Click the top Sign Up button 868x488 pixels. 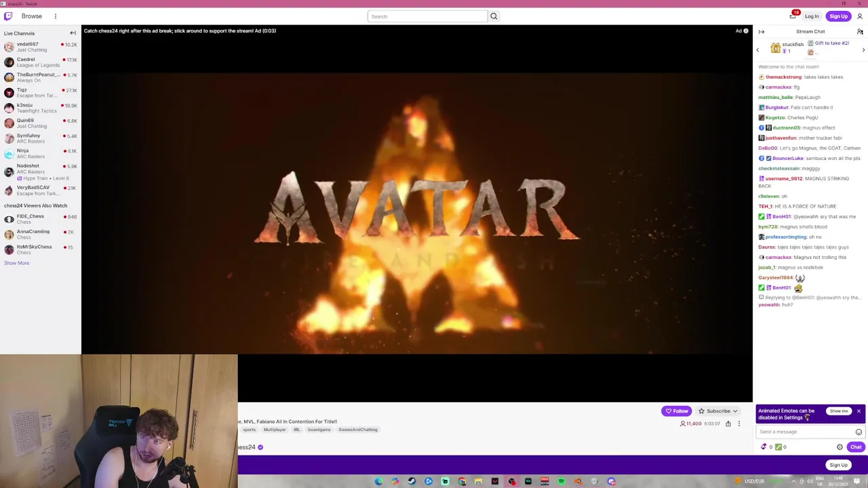tap(838, 16)
